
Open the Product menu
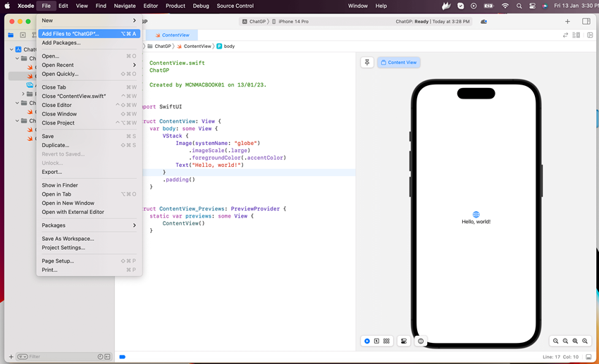coord(175,6)
